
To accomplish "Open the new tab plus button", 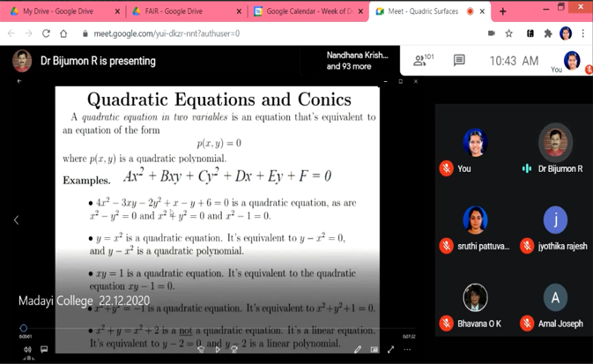I will pyautogui.click(x=503, y=11).
